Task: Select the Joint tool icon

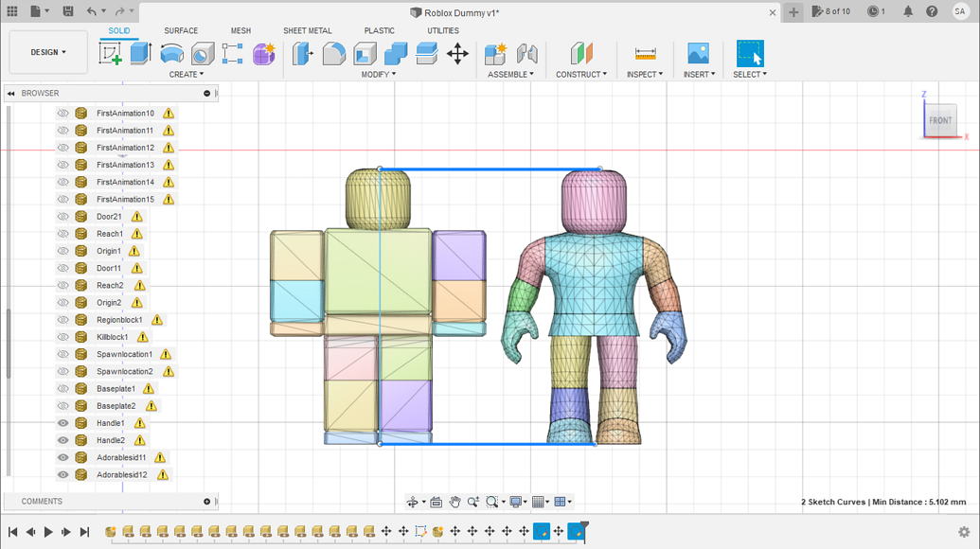Action: pyautogui.click(x=526, y=54)
